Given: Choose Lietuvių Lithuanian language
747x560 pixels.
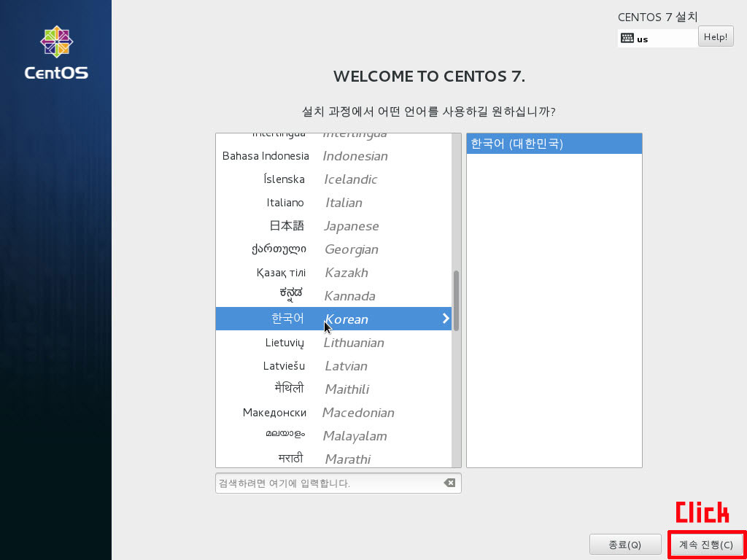Looking at the screenshot, I should tap(333, 343).
